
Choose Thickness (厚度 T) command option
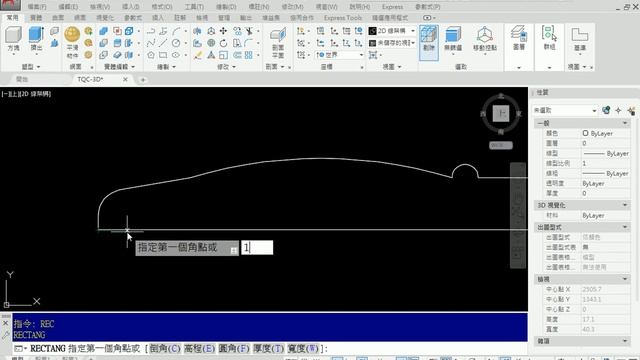[x=268, y=349]
